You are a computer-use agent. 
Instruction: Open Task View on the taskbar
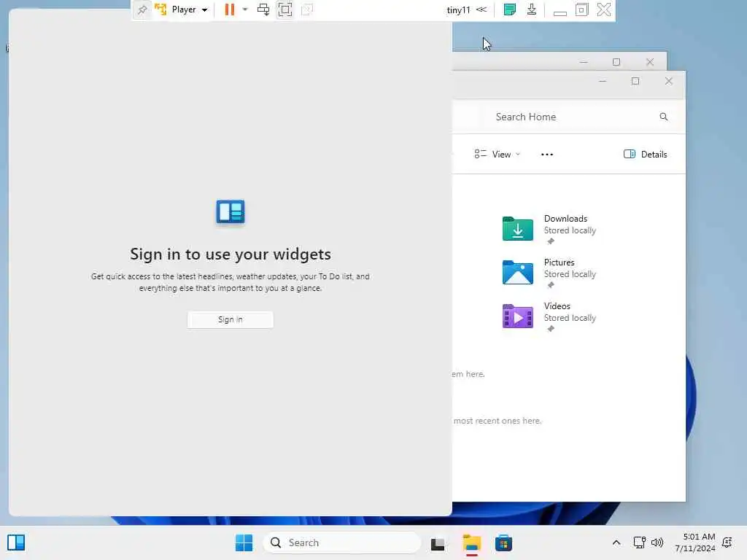point(438,543)
